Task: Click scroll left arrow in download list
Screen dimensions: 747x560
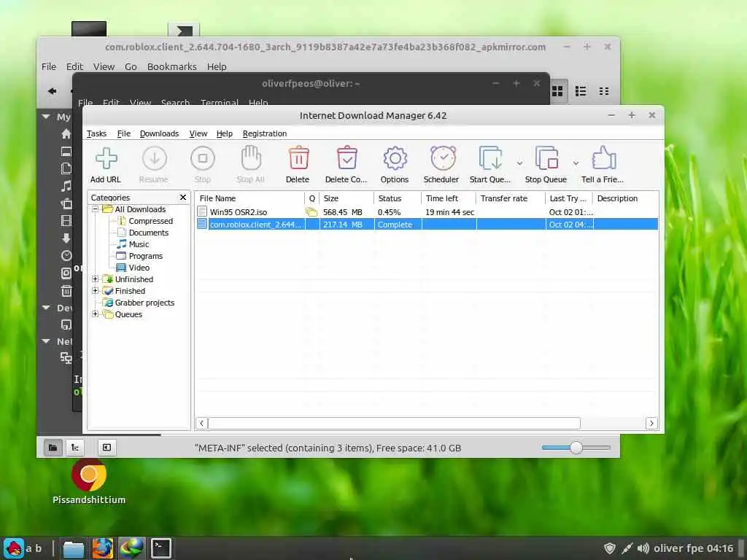Action: click(201, 423)
